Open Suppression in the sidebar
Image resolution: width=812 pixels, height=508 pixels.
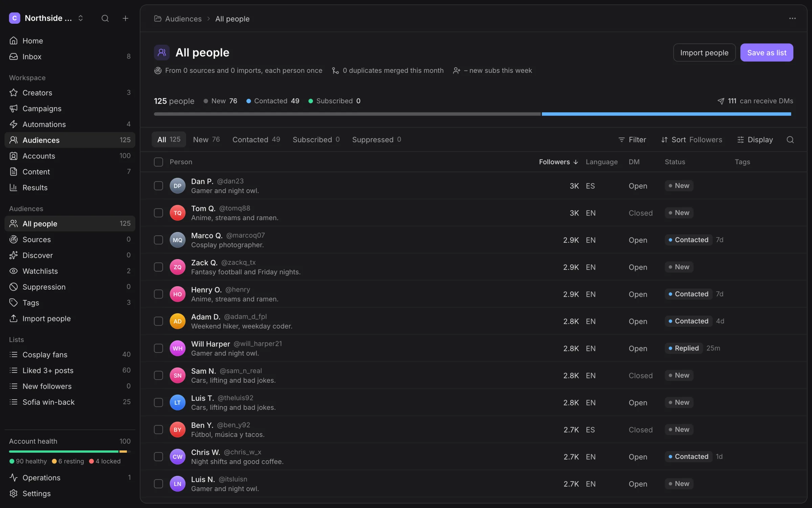[x=70, y=287]
